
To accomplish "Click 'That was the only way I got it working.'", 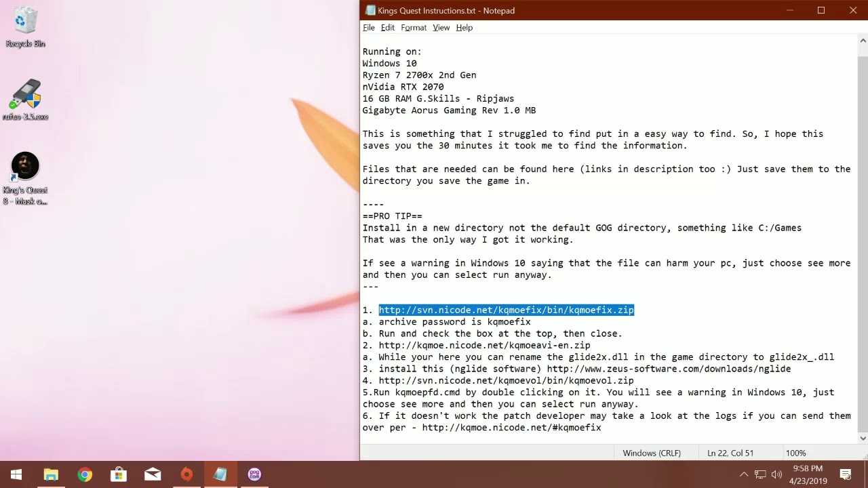I will tap(468, 240).
